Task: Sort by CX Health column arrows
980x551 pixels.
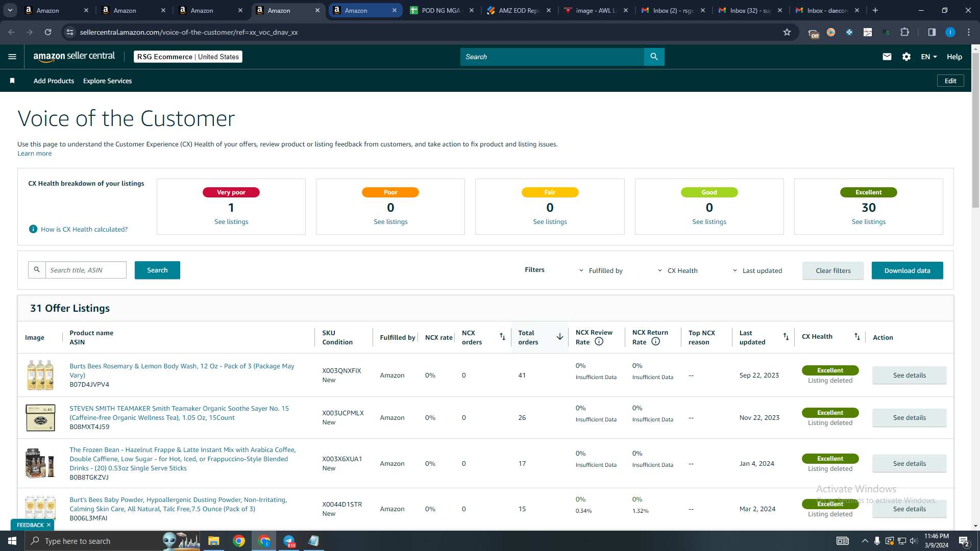Action: 857,337
